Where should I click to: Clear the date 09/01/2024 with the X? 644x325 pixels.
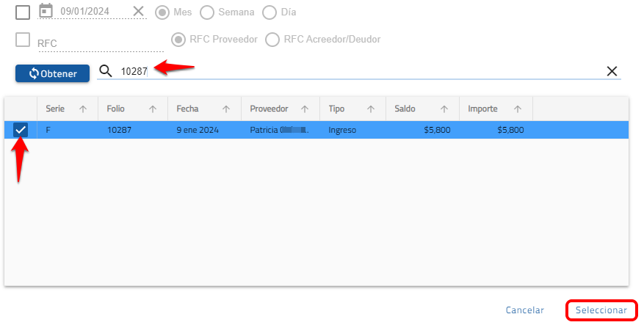click(x=139, y=11)
